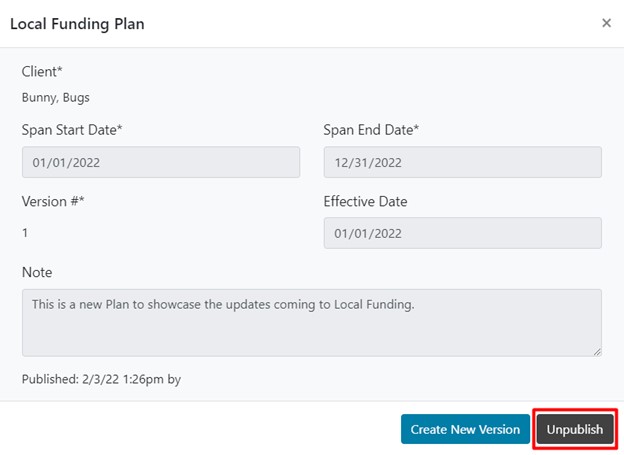Select the Span End Date field

click(462, 162)
